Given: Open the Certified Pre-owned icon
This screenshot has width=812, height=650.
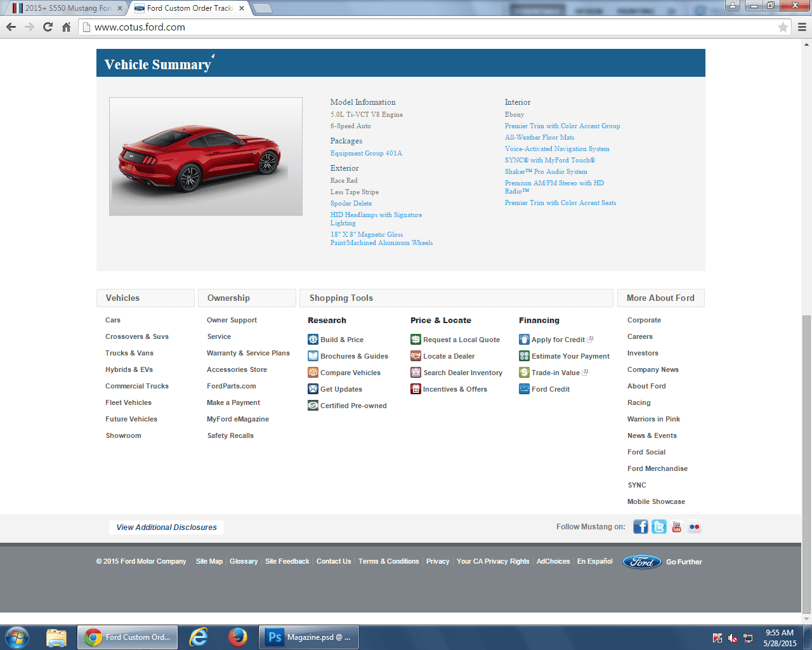Looking at the screenshot, I should [313, 406].
